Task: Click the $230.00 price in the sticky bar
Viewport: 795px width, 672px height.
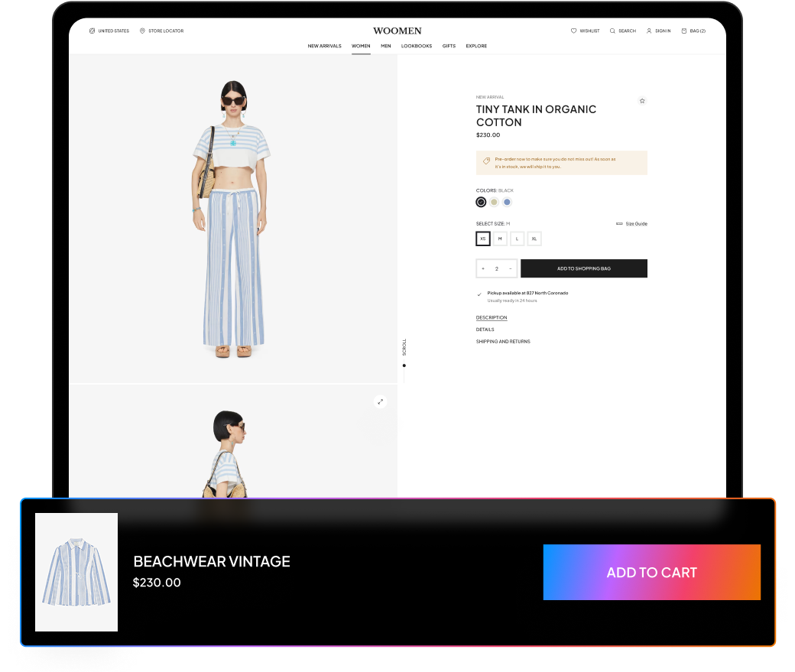Action: [157, 583]
